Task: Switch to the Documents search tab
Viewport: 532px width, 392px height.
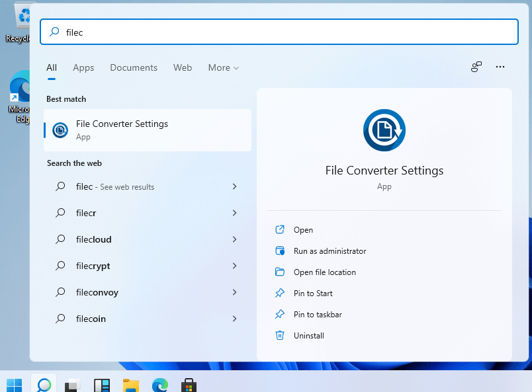Action: click(x=134, y=68)
